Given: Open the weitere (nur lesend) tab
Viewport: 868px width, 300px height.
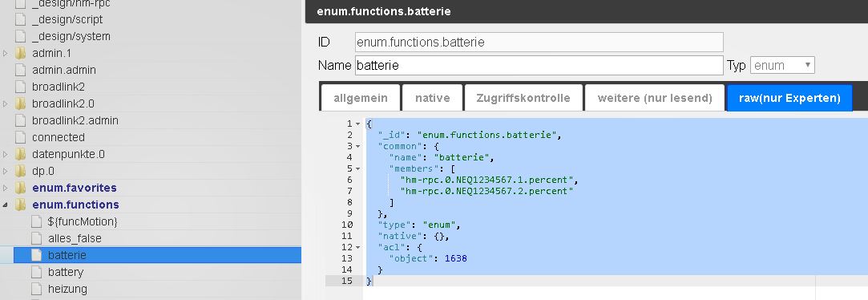Looking at the screenshot, I should (655, 98).
